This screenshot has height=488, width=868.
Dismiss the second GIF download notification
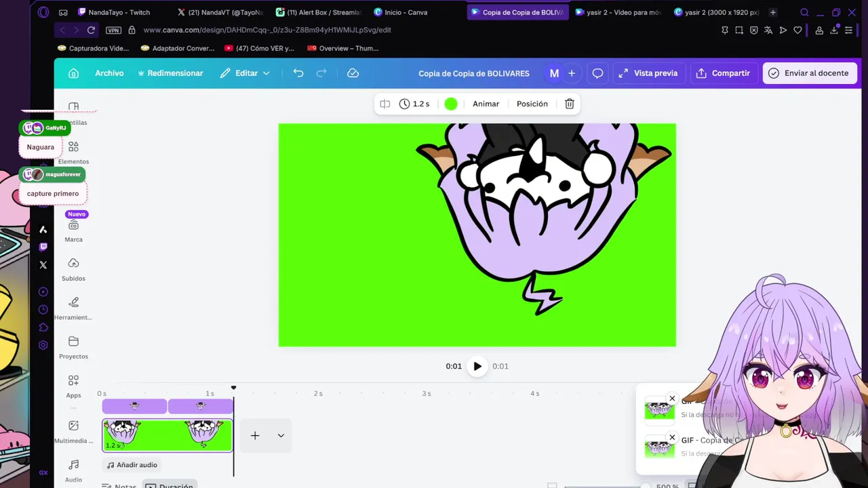point(672,438)
